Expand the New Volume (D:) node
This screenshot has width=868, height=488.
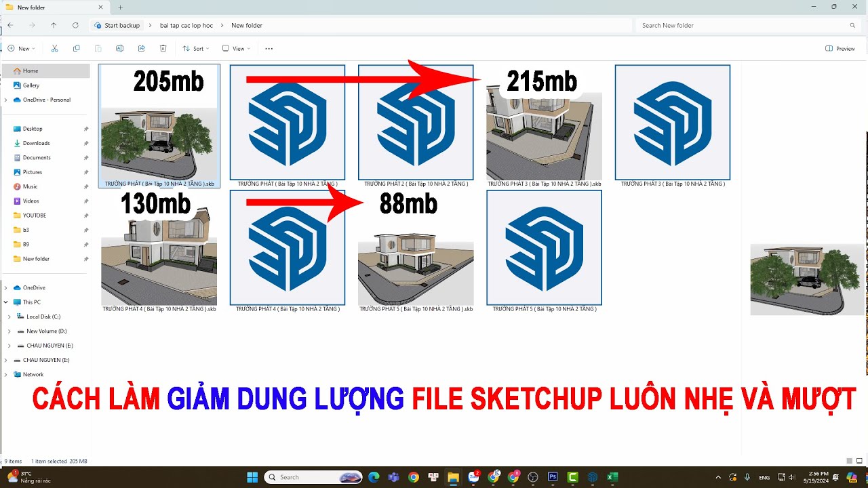(x=9, y=331)
